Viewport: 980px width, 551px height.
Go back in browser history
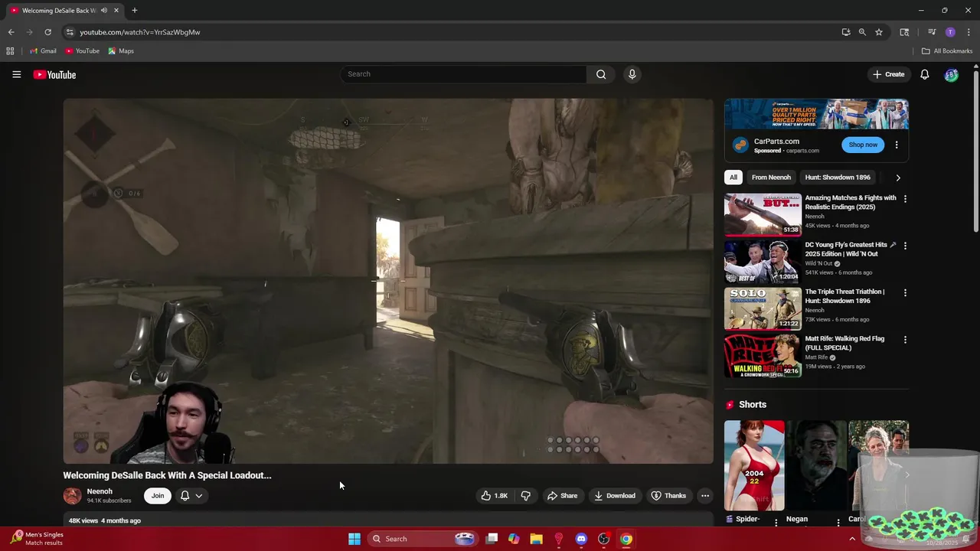(x=11, y=32)
